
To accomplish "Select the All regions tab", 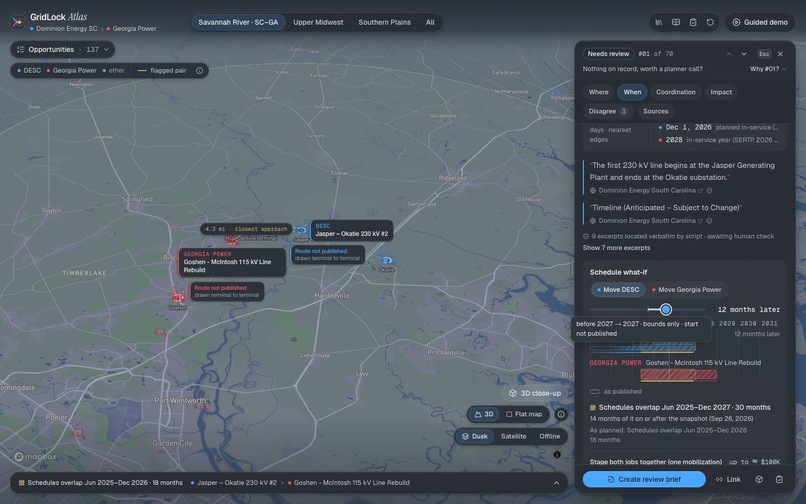I will tap(430, 22).
